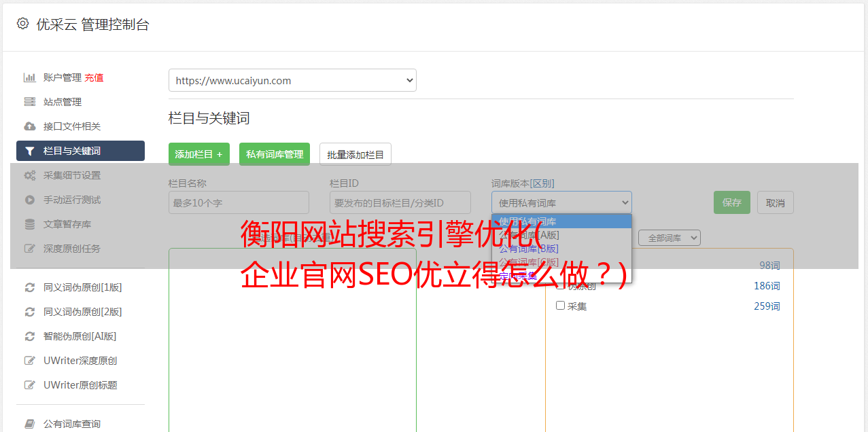Click the green 保存 button

pyautogui.click(x=732, y=202)
